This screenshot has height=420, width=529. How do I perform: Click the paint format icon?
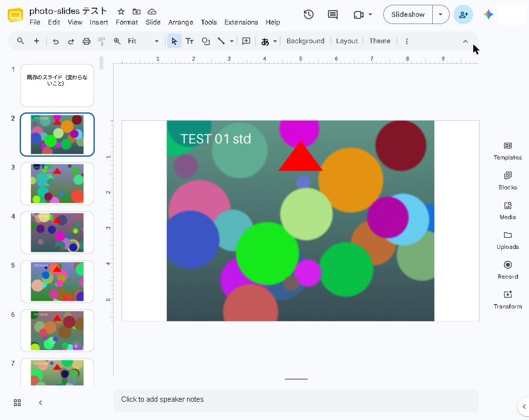click(101, 41)
